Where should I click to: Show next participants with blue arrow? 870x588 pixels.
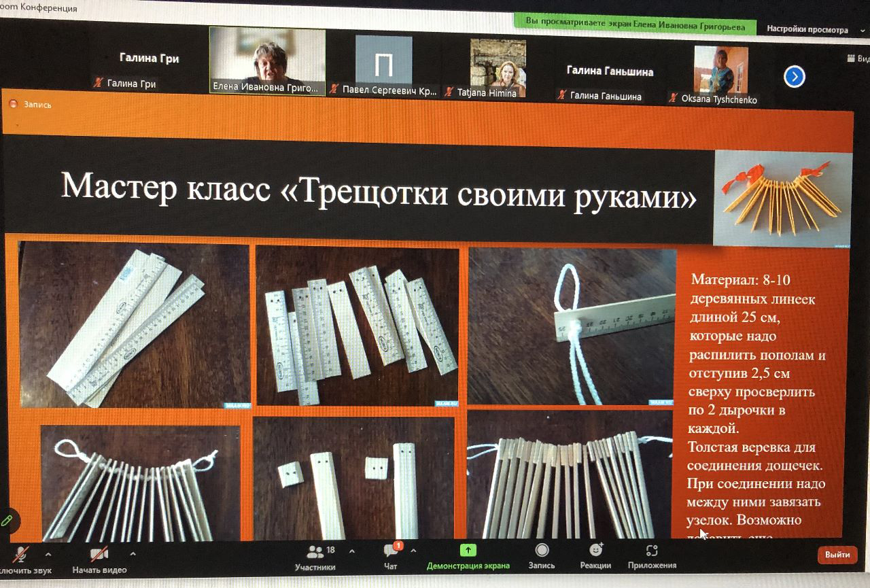(x=794, y=77)
